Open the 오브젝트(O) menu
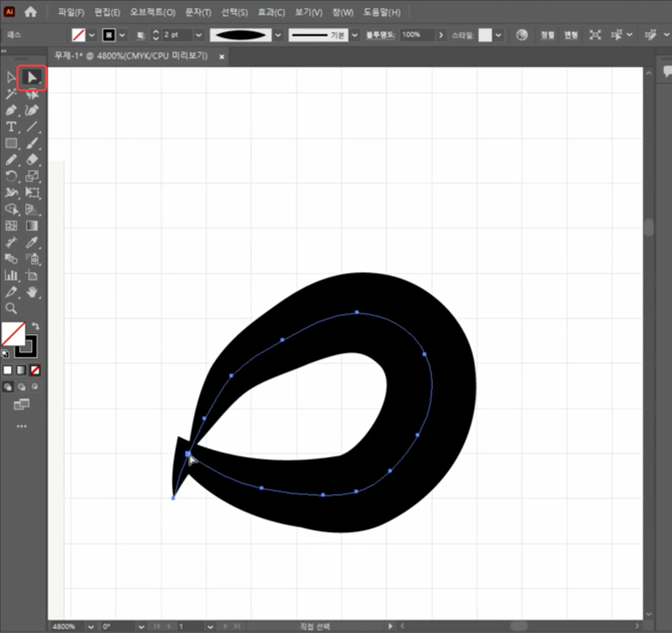672x633 pixels. click(153, 12)
